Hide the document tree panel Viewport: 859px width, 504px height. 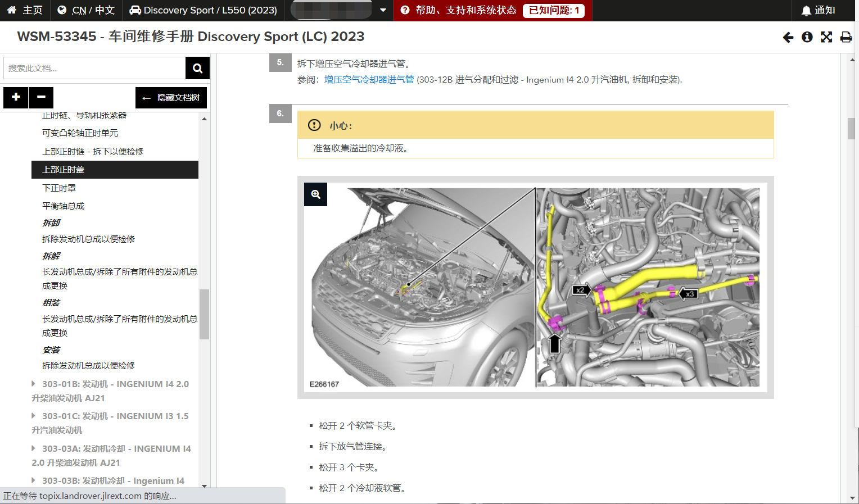(x=171, y=98)
